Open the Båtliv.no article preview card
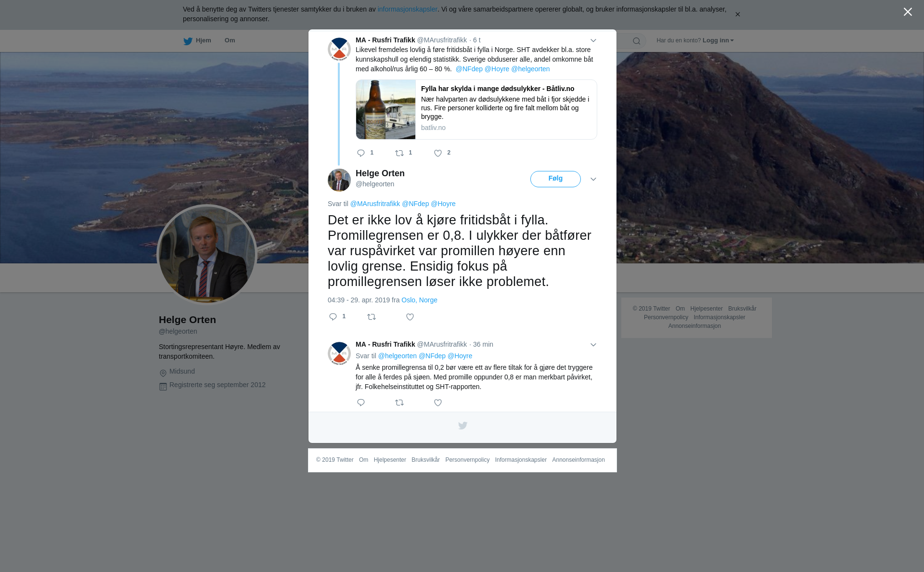924x572 pixels. (x=476, y=110)
